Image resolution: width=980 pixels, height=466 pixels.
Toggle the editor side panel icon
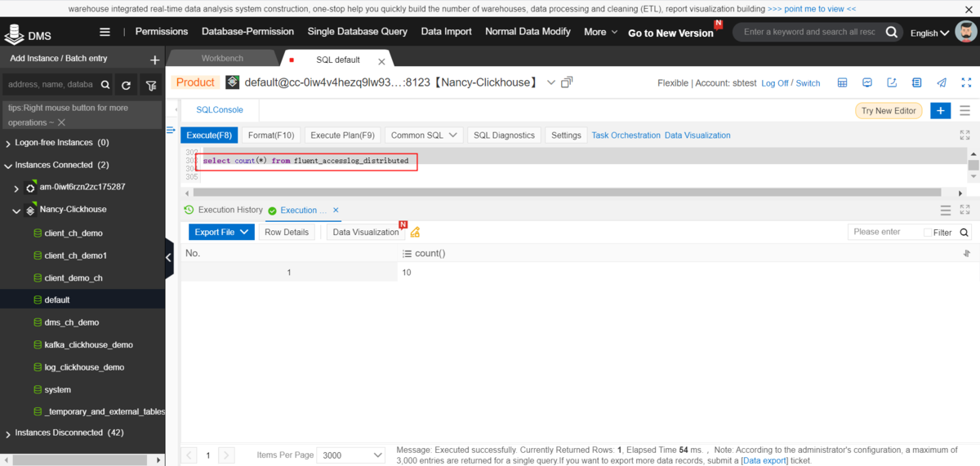171,131
